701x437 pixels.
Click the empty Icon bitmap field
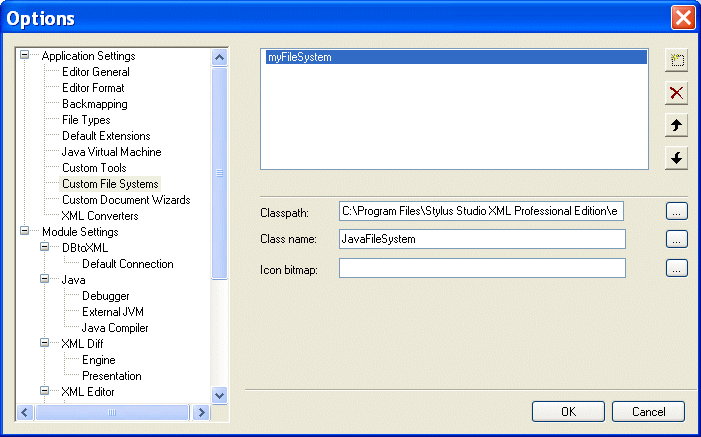coord(481,268)
